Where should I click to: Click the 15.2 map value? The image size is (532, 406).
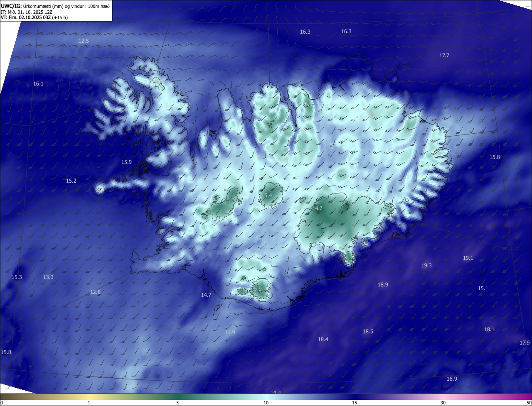[x=71, y=181]
